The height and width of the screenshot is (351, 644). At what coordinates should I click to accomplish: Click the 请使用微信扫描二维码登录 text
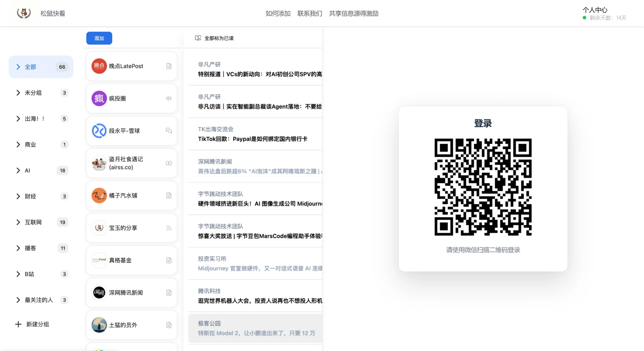click(483, 250)
